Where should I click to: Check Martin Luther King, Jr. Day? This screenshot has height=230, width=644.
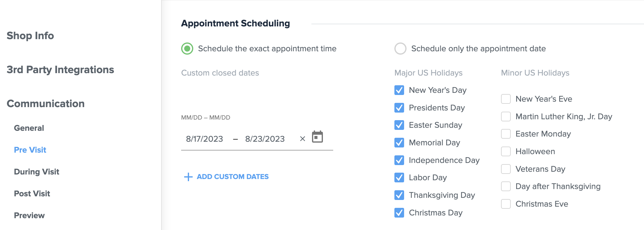pyautogui.click(x=506, y=117)
